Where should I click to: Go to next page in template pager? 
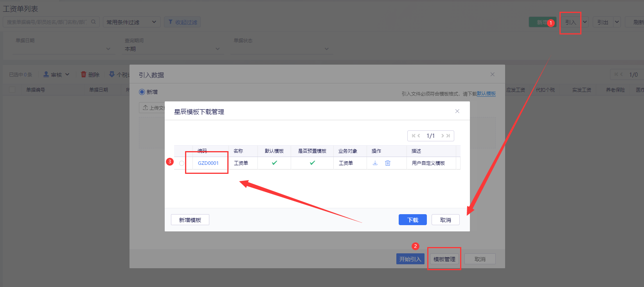click(x=443, y=136)
